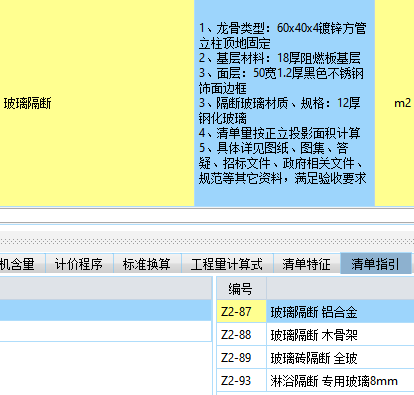The image size is (414, 395).
Task: Click the blue feature description cell
Action: click(284, 103)
